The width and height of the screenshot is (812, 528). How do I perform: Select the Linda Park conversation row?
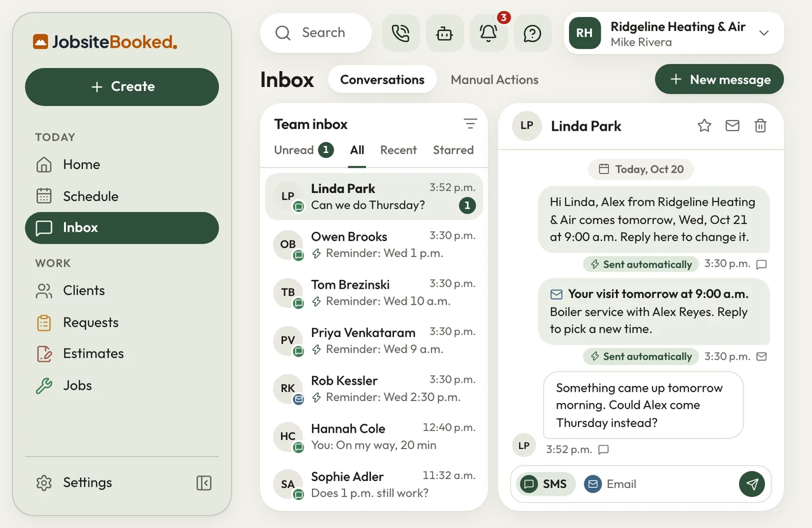point(374,197)
